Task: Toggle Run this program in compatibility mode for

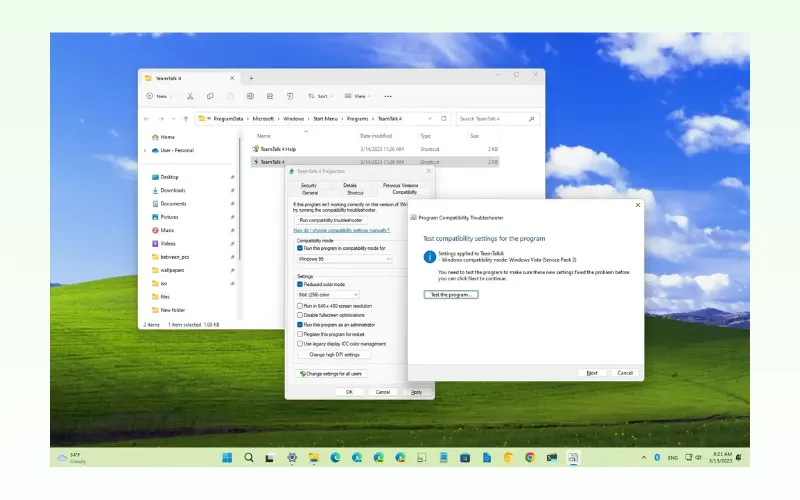Action: click(300, 248)
